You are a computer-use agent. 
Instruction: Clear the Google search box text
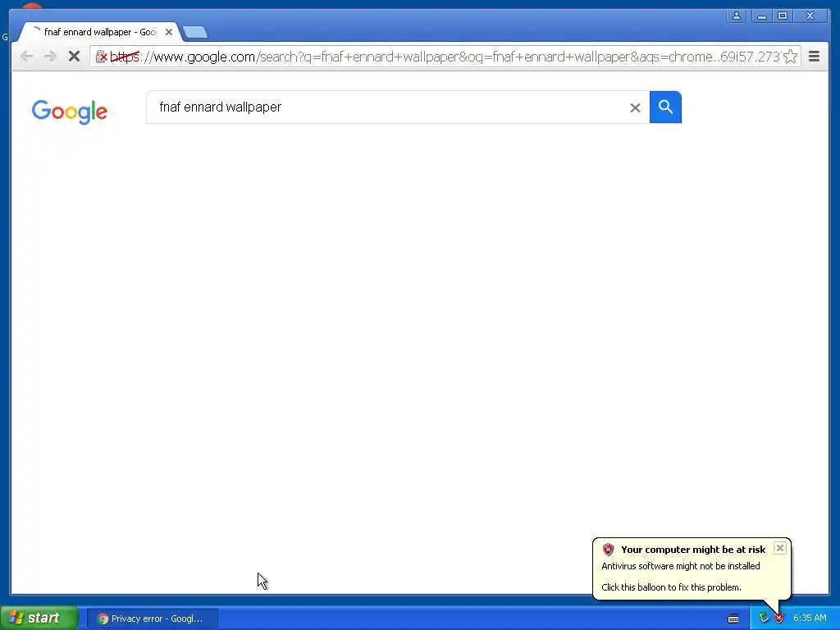tap(635, 107)
